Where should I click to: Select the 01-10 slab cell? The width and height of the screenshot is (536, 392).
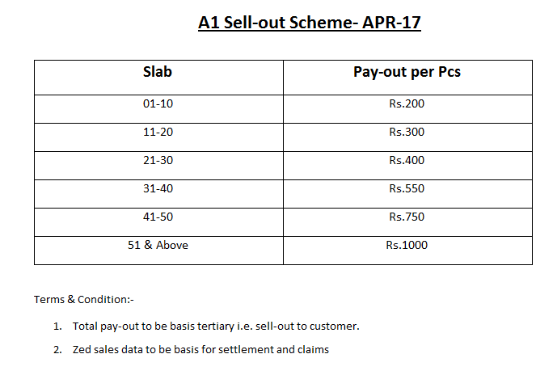pyautogui.click(x=158, y=103)
